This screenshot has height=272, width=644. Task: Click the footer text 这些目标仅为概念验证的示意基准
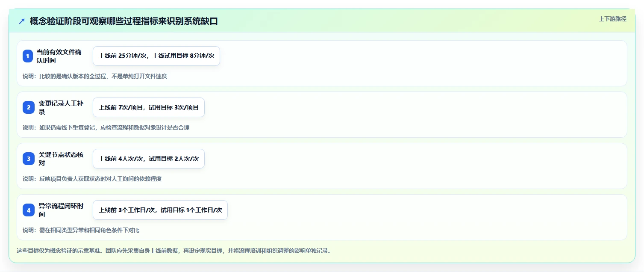tap(173, 251)
